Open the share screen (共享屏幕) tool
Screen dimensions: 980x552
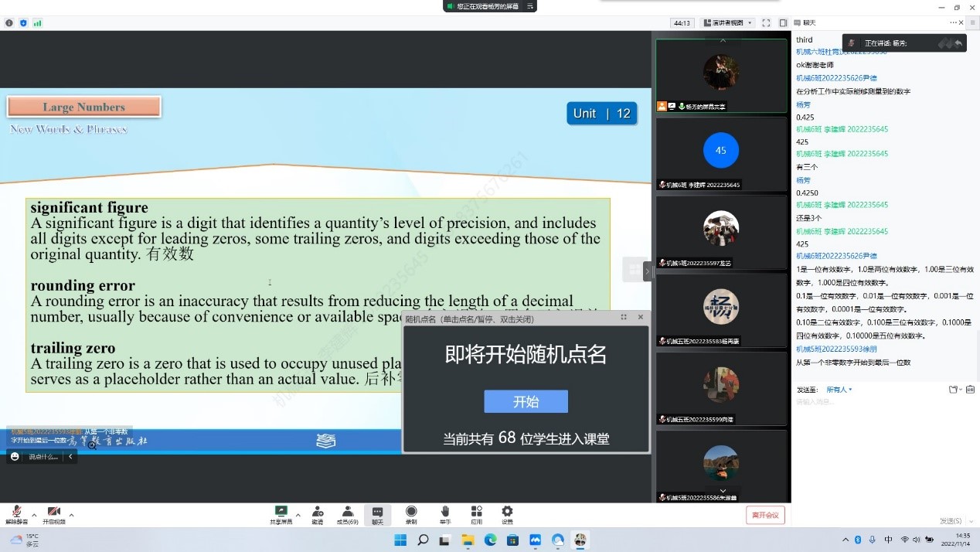(281, 515)
